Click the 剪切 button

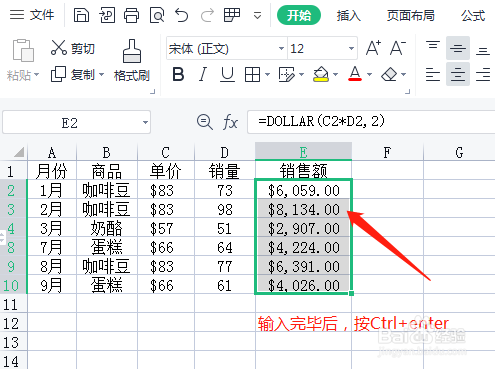coord(73,48)
